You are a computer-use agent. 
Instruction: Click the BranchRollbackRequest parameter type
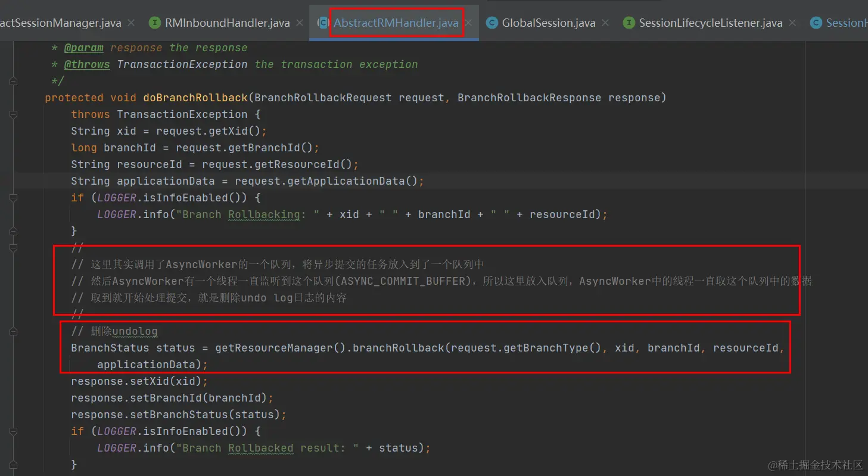pyautogui.click(x=323, y=98)
